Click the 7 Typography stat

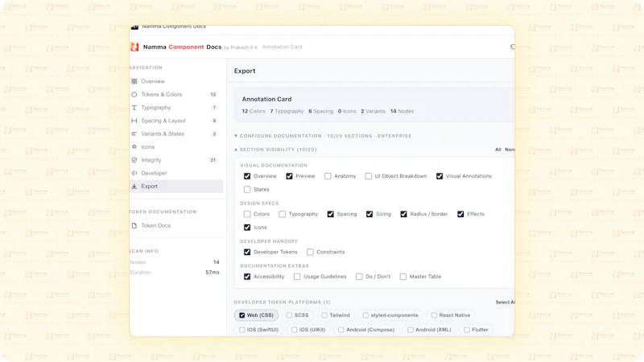[287, 111]
